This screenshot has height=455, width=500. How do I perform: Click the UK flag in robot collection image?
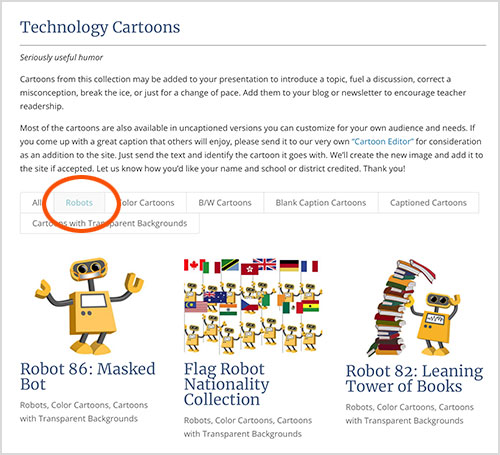[x=265, y=264]
